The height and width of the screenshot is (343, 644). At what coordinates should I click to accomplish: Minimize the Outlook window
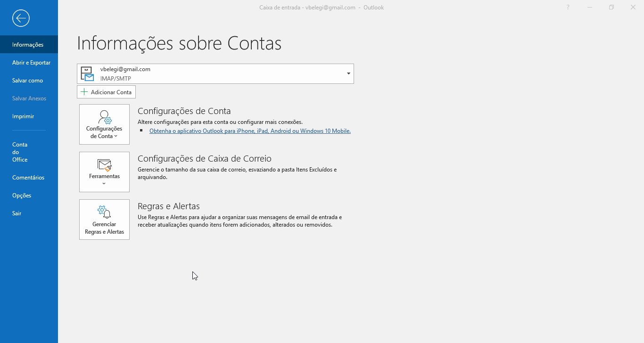coord(590,7)
